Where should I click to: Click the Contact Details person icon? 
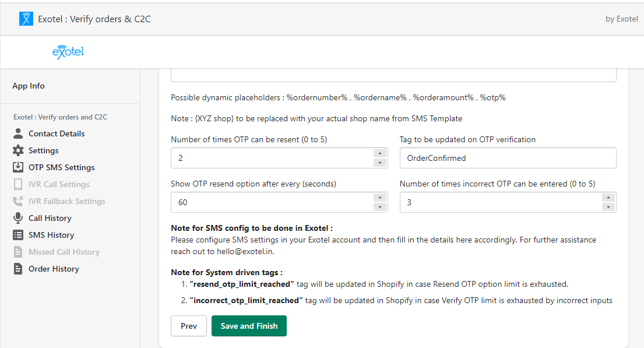(18, 133)
